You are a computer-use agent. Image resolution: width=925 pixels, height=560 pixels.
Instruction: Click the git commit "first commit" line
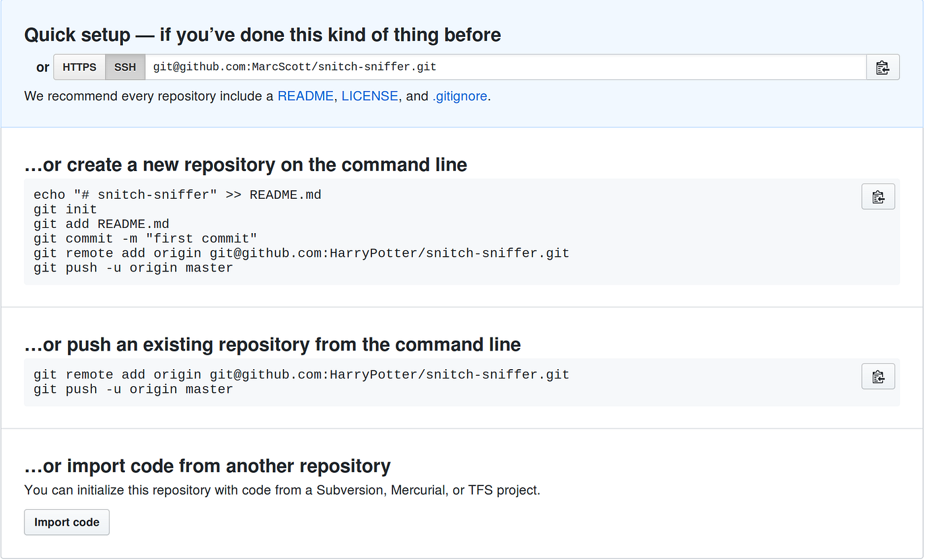(x=145, y=238)
